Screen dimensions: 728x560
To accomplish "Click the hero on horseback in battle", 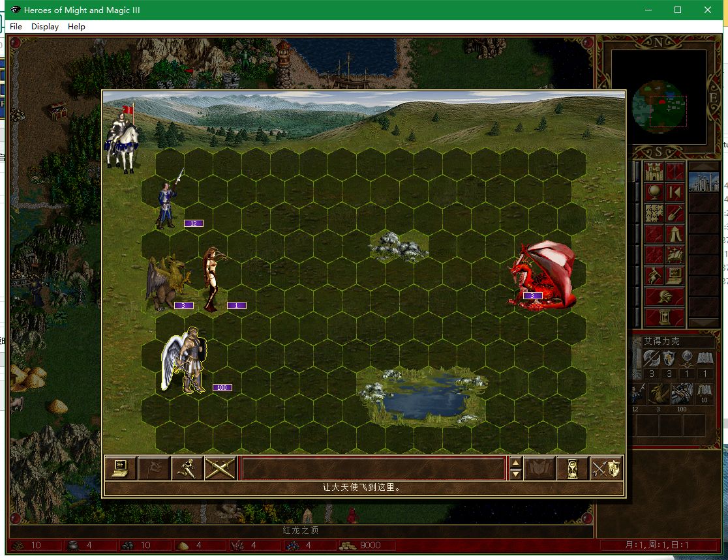I will coord(123,138).
